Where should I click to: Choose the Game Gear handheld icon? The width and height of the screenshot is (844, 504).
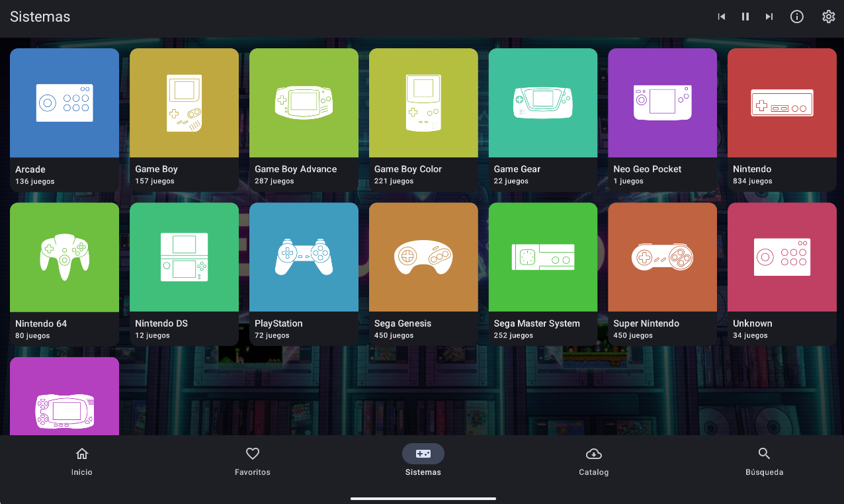click(542, 103)
